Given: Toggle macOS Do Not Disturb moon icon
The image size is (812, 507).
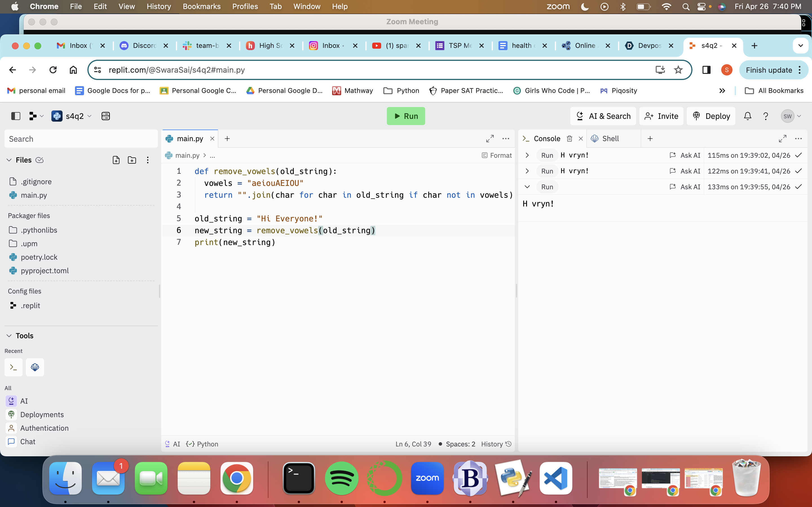Looking at the screenshot, I should tap(584, 6).
